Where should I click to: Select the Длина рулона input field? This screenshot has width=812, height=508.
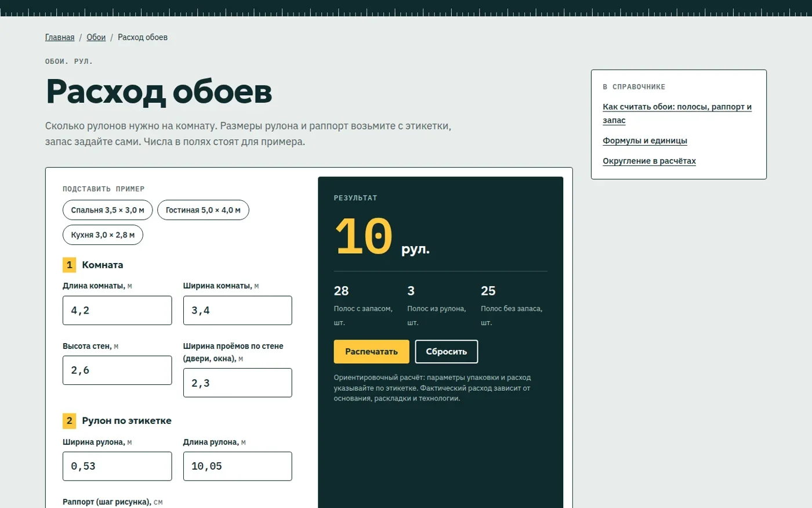click(x=238, y=466)
